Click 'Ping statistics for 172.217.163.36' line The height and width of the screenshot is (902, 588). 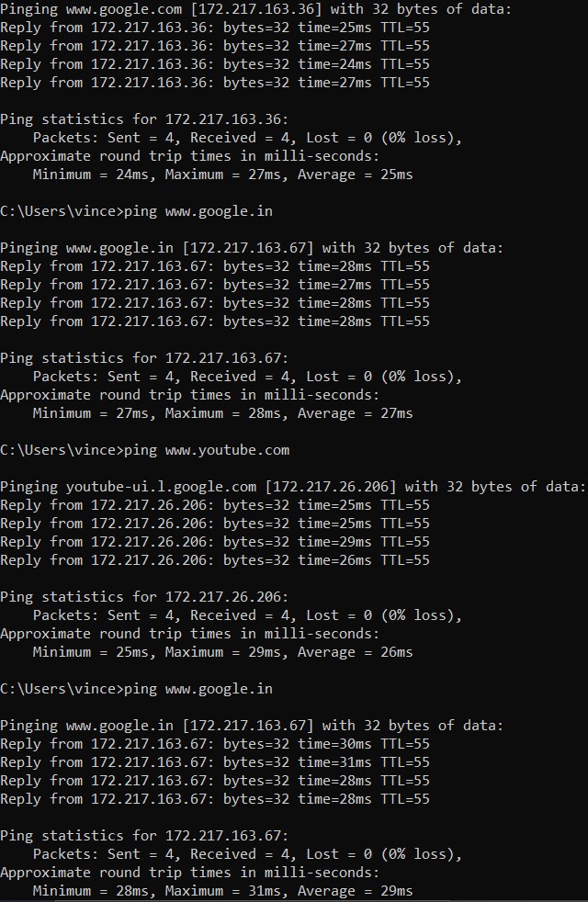tap(144, 119)
